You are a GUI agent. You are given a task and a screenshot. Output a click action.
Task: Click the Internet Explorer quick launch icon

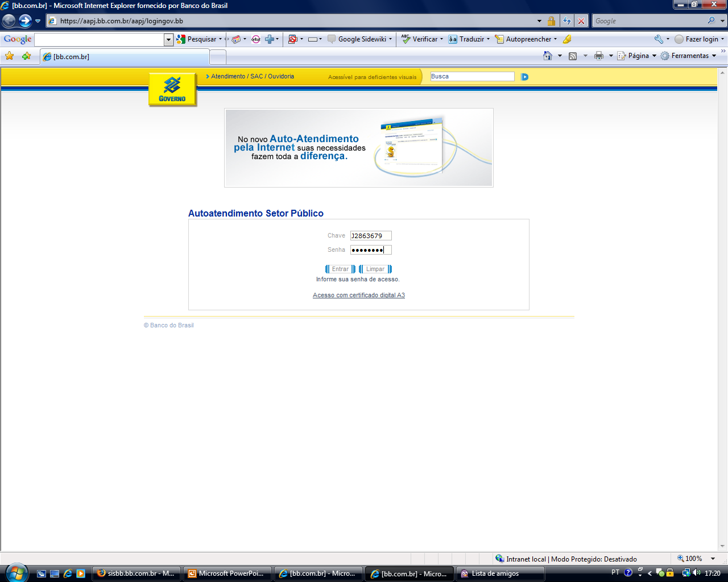pyautogui.click(x=68, y=573)
